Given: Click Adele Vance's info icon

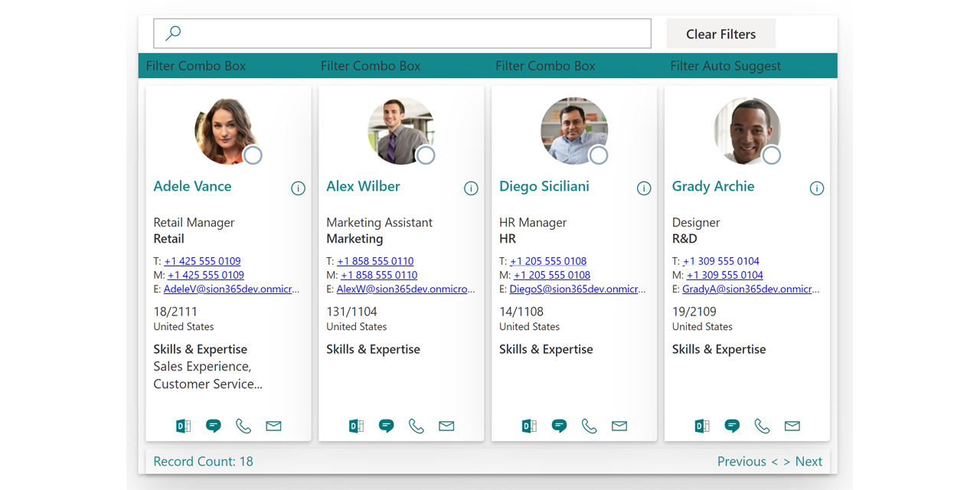Looking at the screenshot, I should (299, 188).
